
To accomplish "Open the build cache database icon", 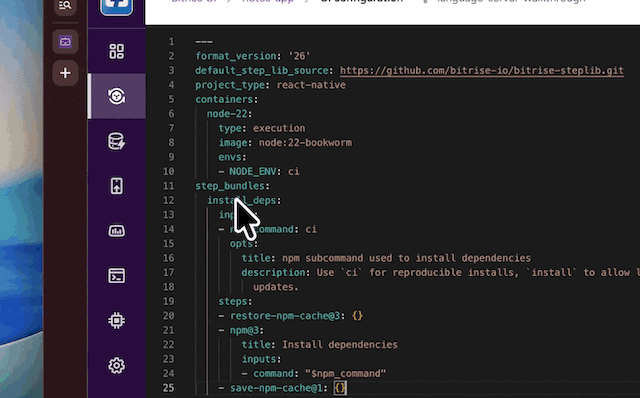I will [117, 141].
